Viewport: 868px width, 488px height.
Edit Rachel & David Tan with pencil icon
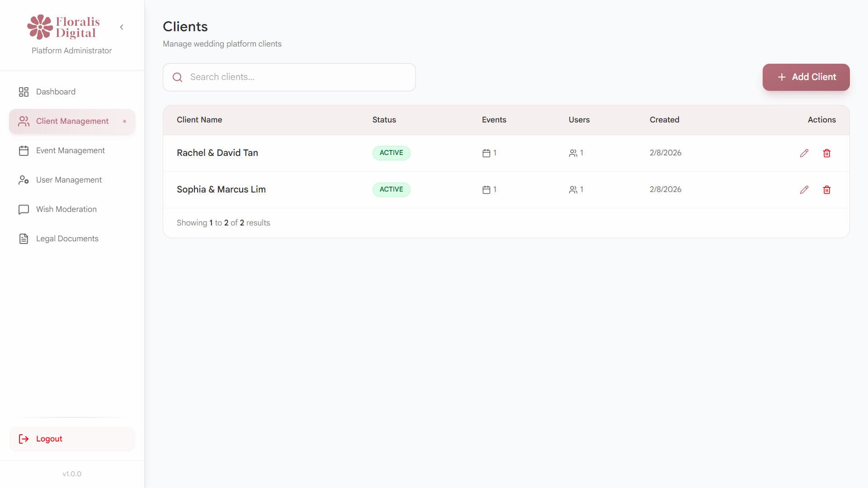804,153
